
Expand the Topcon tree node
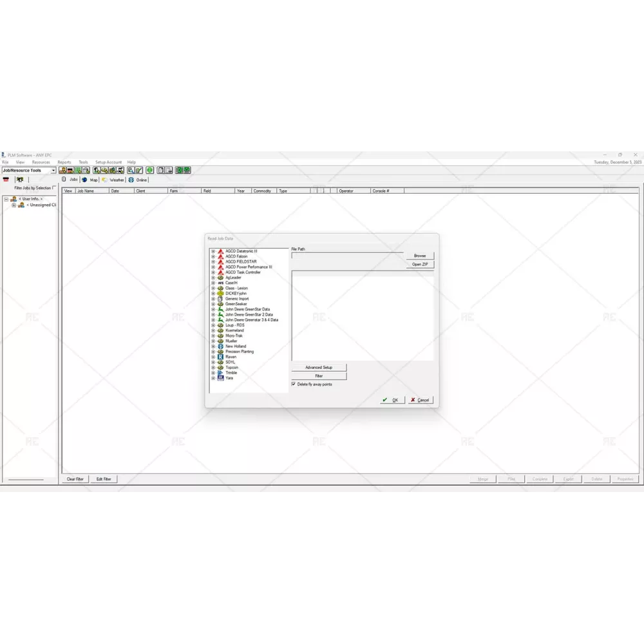pyautogui.click(x=213, y=368)
